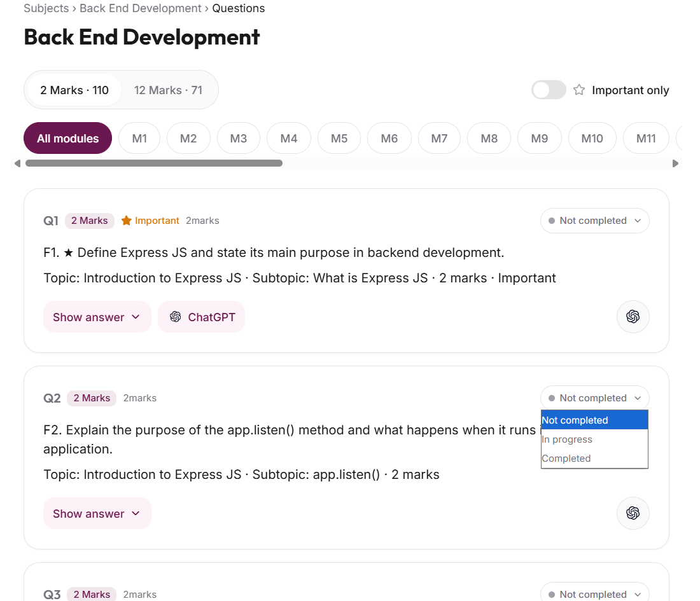Switch to the 2 Marks · 110 tab
Image resolution: width=700 pixels, height=601 pixels.
[74, 90]
